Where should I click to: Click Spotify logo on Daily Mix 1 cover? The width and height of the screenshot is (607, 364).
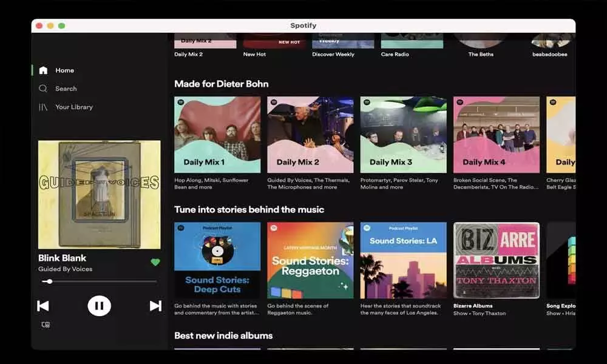181,103
